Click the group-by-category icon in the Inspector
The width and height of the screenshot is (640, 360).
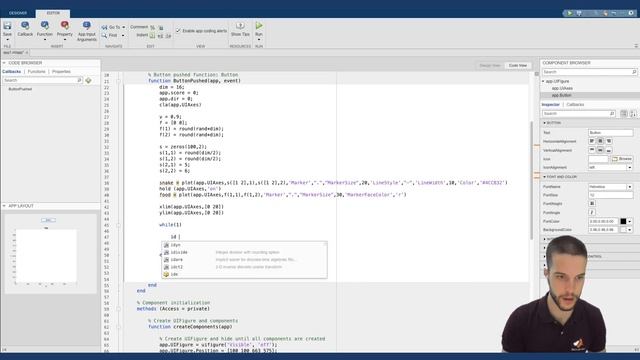[x=624, y=113]
